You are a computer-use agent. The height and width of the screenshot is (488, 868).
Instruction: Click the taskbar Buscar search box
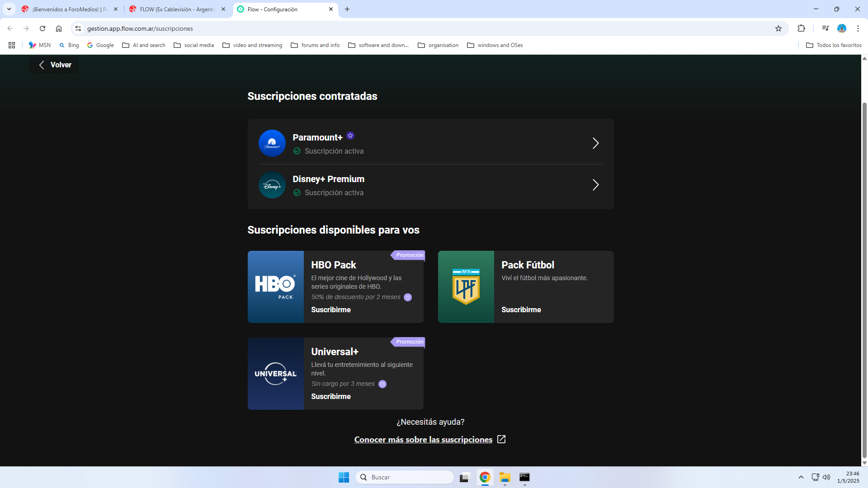(405, 477)
